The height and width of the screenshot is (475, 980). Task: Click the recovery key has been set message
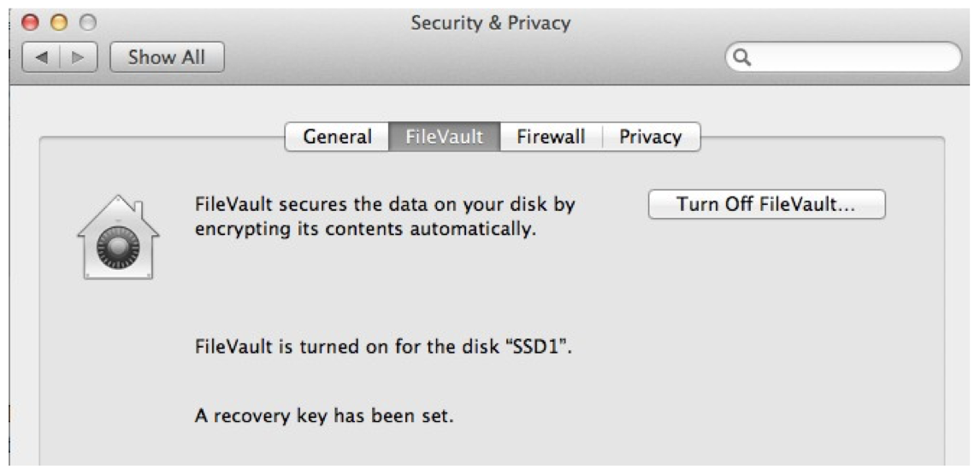pyautogui.click(x=324, y=415)
